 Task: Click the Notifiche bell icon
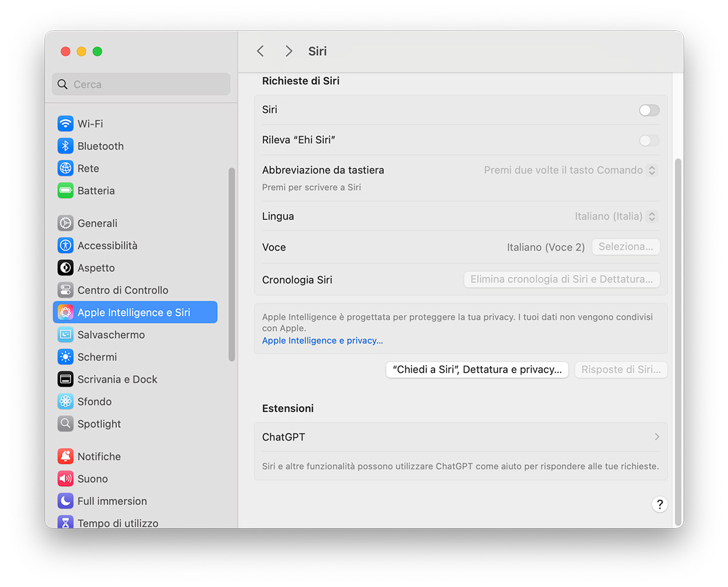click(66, 456)
